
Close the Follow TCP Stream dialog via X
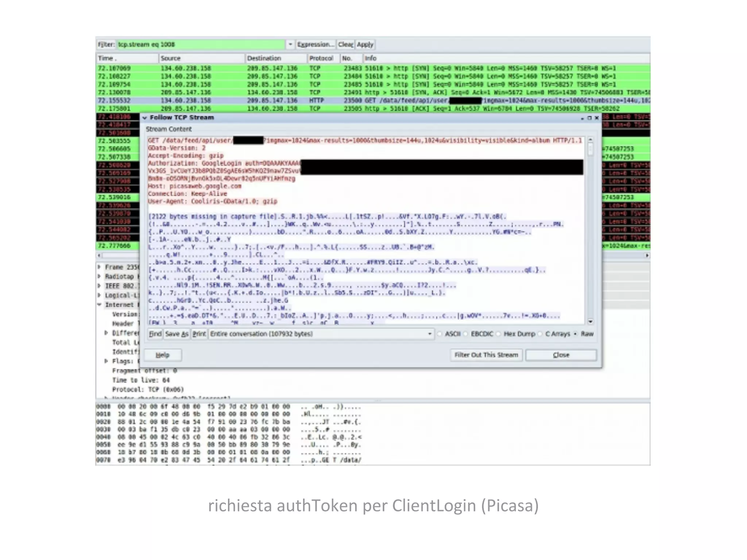597,118
